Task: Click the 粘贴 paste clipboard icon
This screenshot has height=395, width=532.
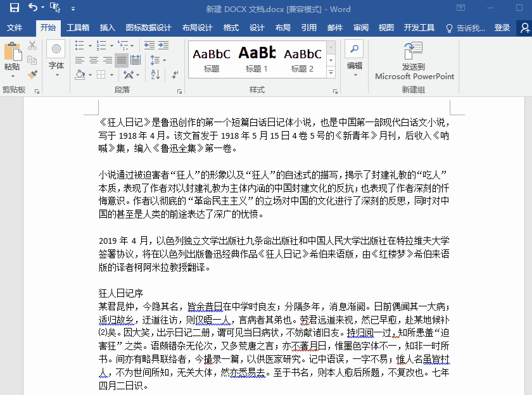Action: pos(13,51)
